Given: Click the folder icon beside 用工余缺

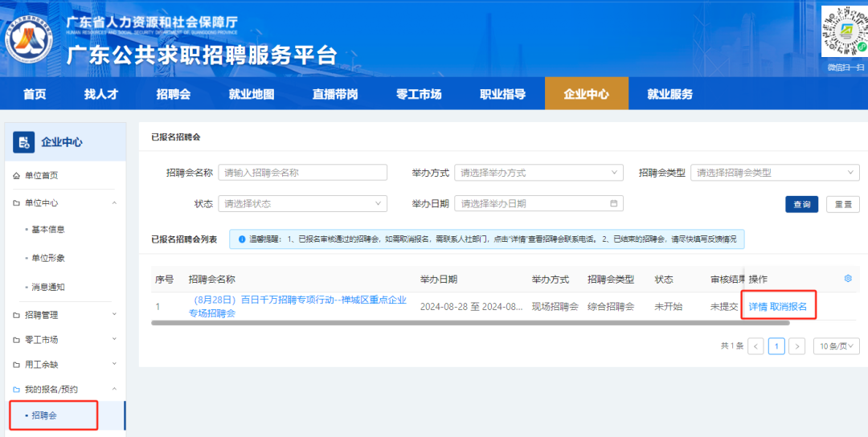Looking at the screenshot, I should 16,365.
